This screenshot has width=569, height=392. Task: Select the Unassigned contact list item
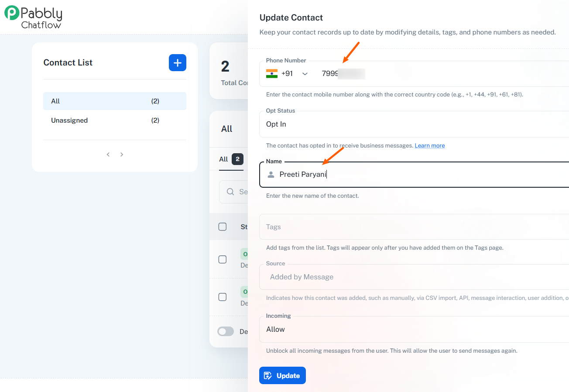pos(114,120)
